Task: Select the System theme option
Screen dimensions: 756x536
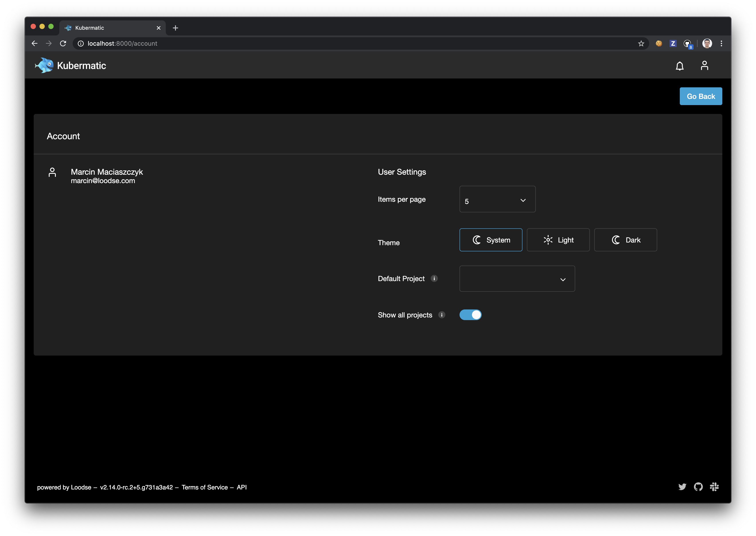Action: (491, 240)
